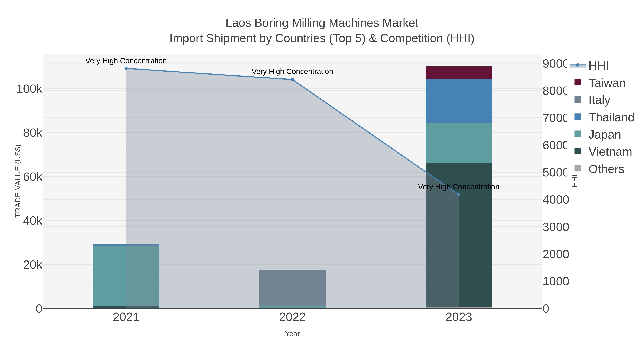Click the rotated 'HHI' right axis title
The height and width of the screenshot is (362, 644).
[575, 181]
